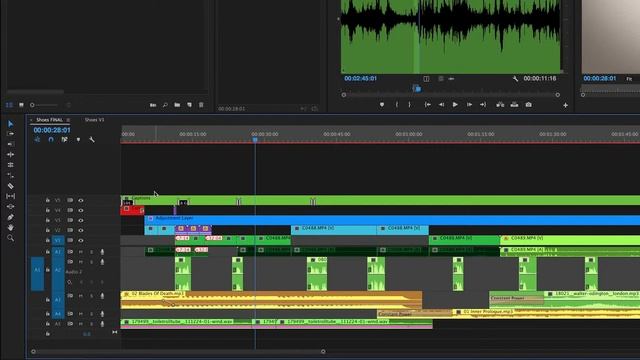Select the Ripple Edit tool
This screenshot has height=360, width=640.
click(x=11, y=155)
